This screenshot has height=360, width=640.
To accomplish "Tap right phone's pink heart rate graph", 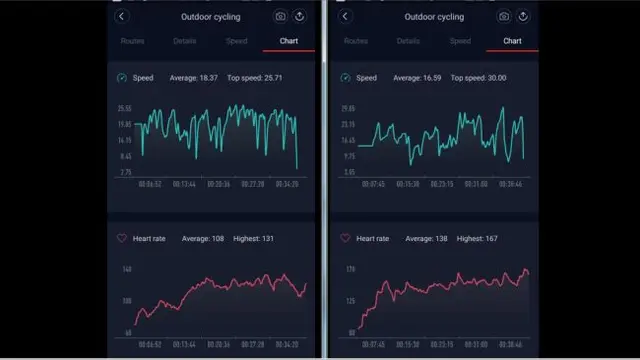I will (444, 298).
